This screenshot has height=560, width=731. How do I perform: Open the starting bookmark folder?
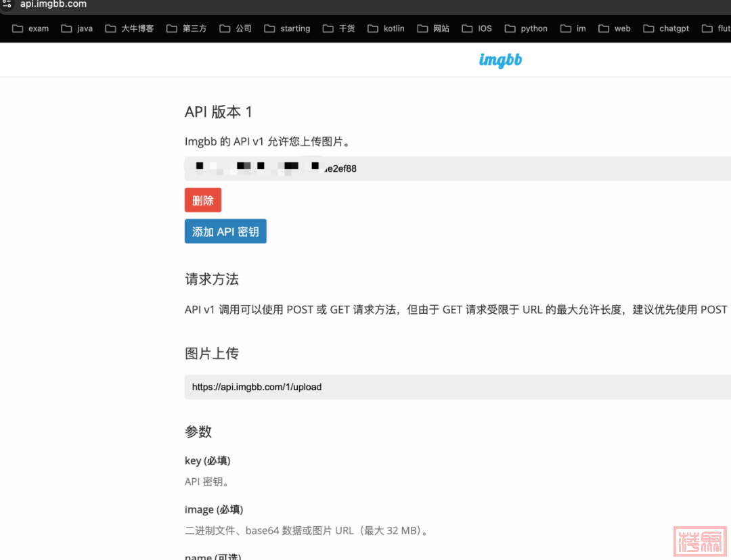pyautogui.click(x=287, y=28)
